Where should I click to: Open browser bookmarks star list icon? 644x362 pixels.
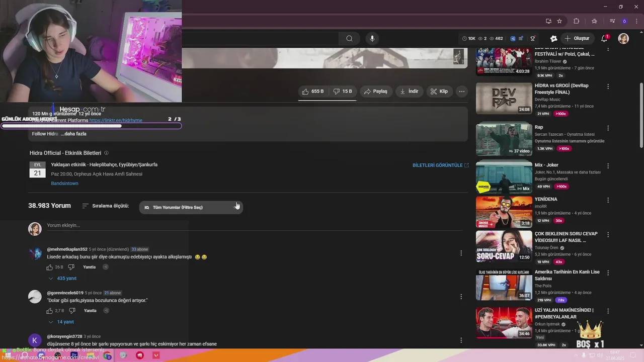(594, 21)
